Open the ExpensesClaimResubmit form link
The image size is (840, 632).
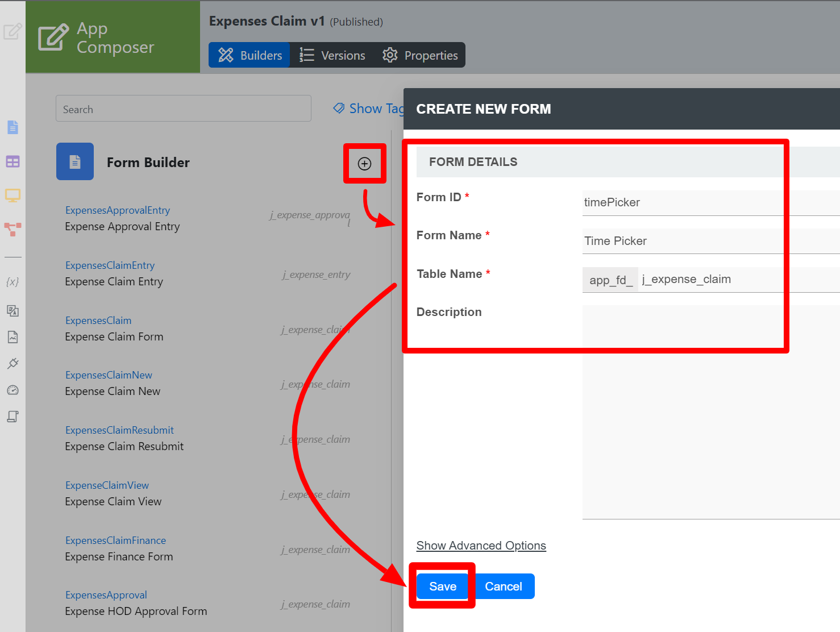click(119, 430)
